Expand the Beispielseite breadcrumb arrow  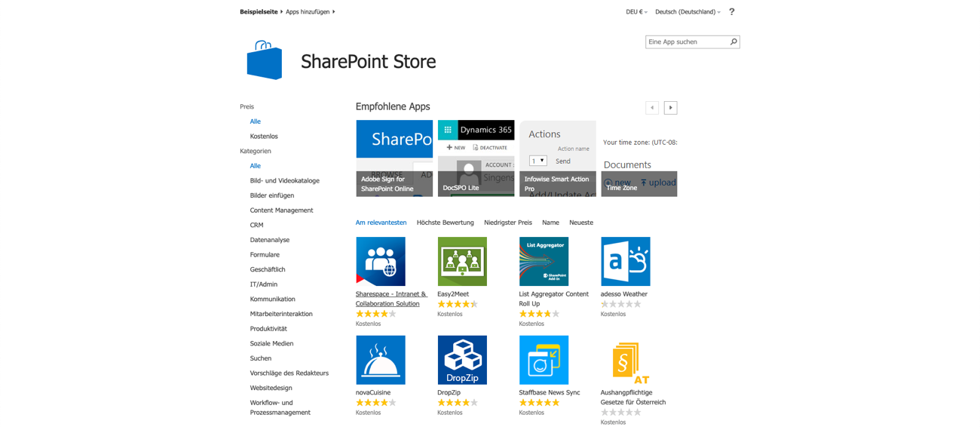(282, 11)
